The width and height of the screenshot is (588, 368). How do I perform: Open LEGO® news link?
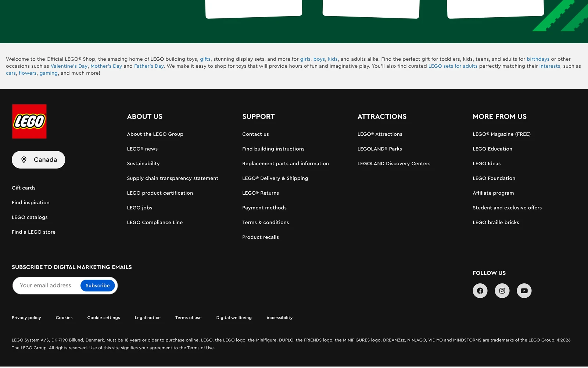(x=142, y=149)
